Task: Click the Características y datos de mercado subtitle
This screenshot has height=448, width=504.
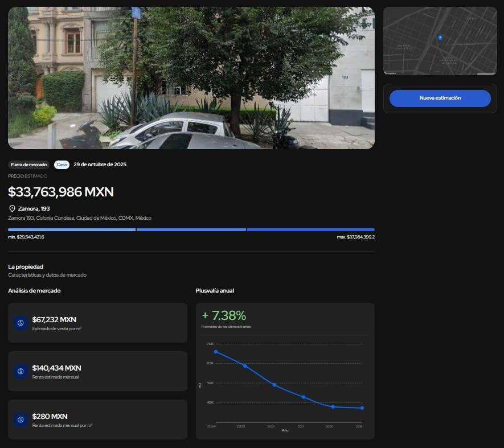Action: pyautogui.click(x=47, y=275)
